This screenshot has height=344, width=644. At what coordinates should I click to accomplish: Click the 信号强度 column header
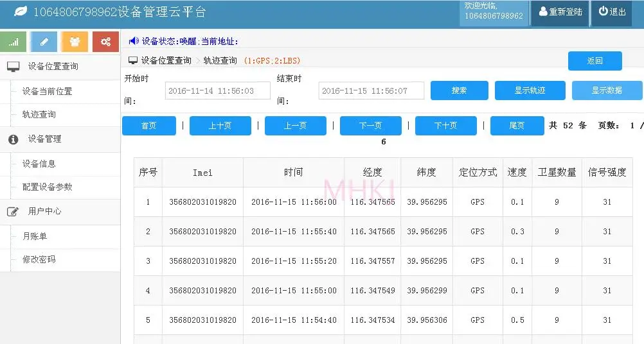[x=607, y=172]
